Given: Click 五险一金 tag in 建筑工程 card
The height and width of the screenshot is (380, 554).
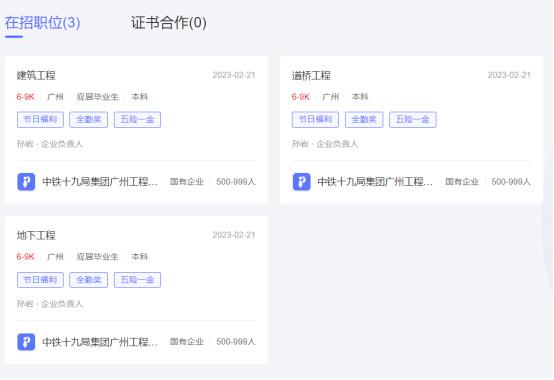Looking at the screenshot, I should 137,120.
